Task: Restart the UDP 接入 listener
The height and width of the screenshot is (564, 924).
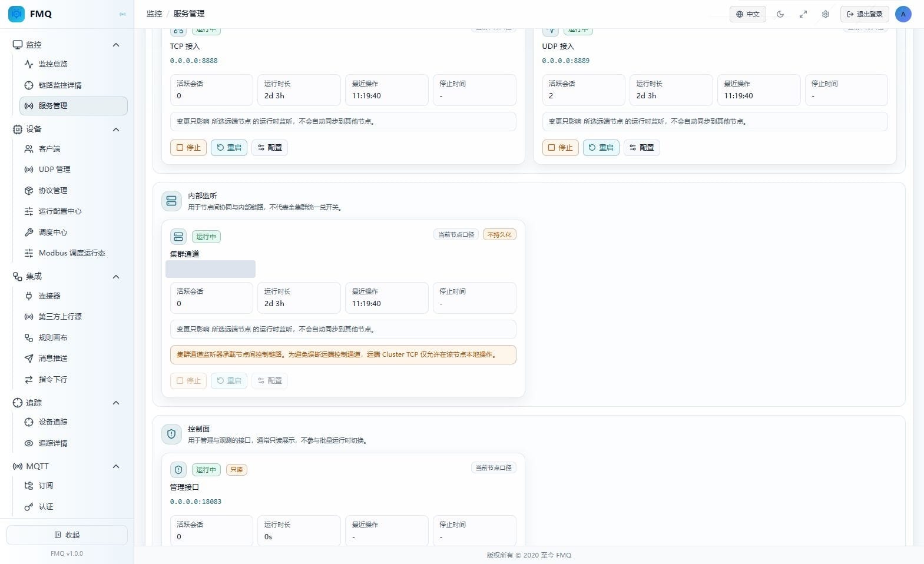Action: coord(601,148)
